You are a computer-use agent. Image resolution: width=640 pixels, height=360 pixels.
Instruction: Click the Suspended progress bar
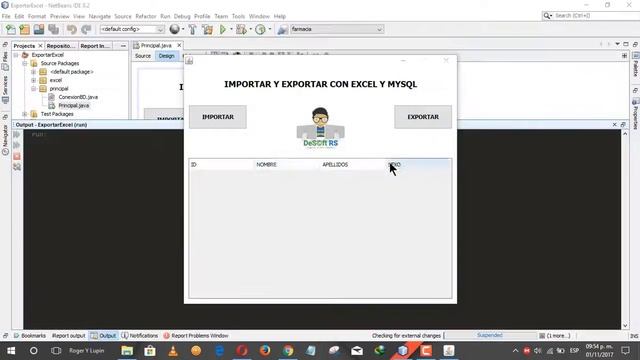[490, 335]
